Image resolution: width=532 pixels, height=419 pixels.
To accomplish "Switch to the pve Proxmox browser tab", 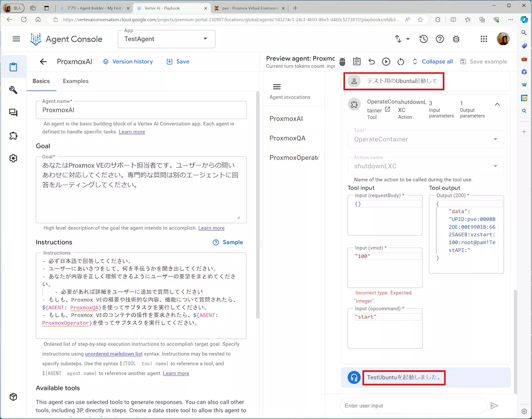I will (250, 8).
